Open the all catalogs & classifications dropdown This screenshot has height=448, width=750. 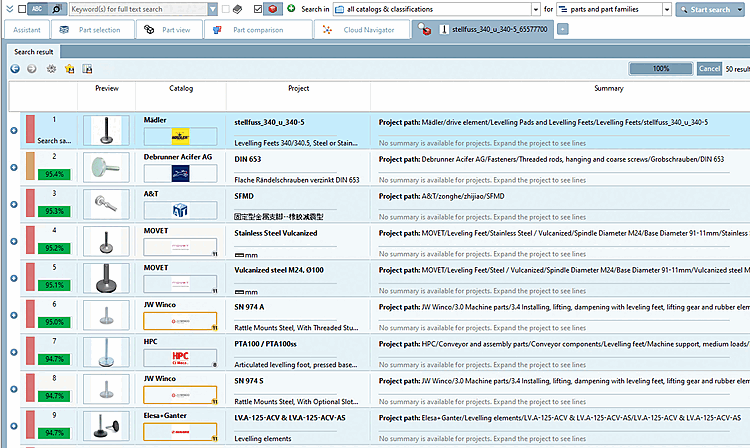coord(536,9)
